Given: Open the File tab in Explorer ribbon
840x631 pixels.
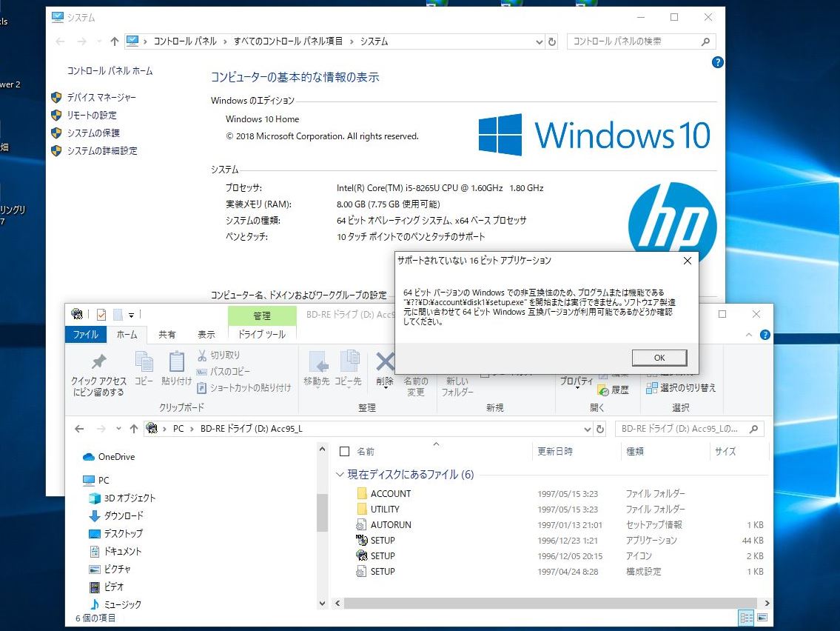Looking at the screenshot, I should [86, 335].
